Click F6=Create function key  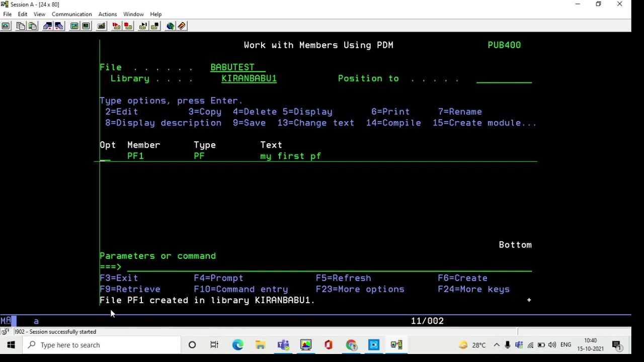coord(462,278)
